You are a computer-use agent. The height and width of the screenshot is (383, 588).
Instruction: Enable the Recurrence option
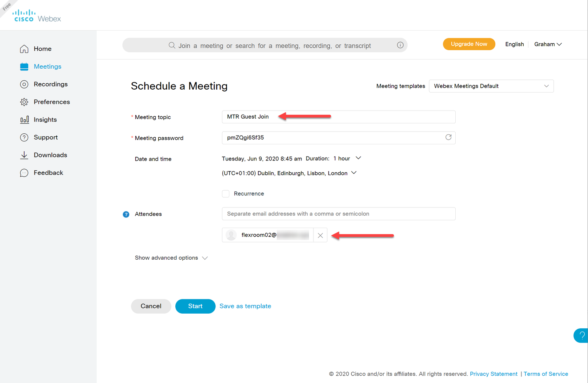tap(225, 194)
